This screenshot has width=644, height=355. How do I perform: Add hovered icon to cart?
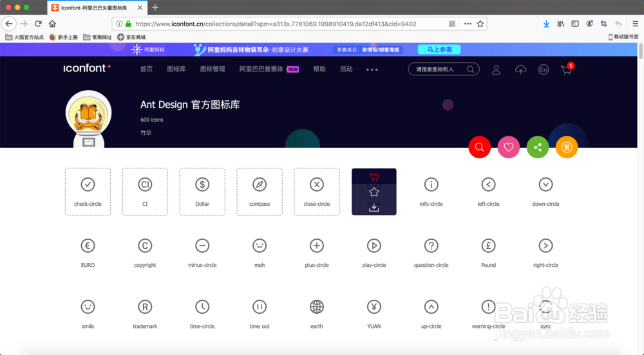point(374,177)
